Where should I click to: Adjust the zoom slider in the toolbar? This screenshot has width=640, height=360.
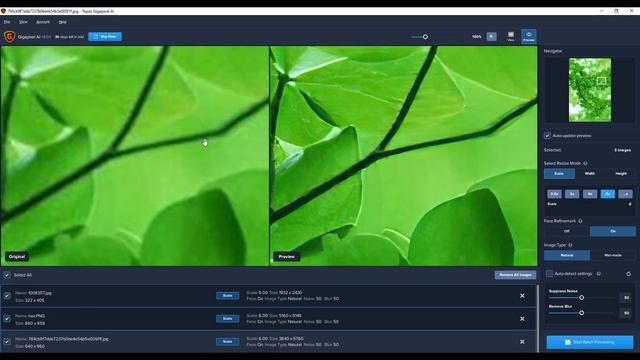(425, 37)
